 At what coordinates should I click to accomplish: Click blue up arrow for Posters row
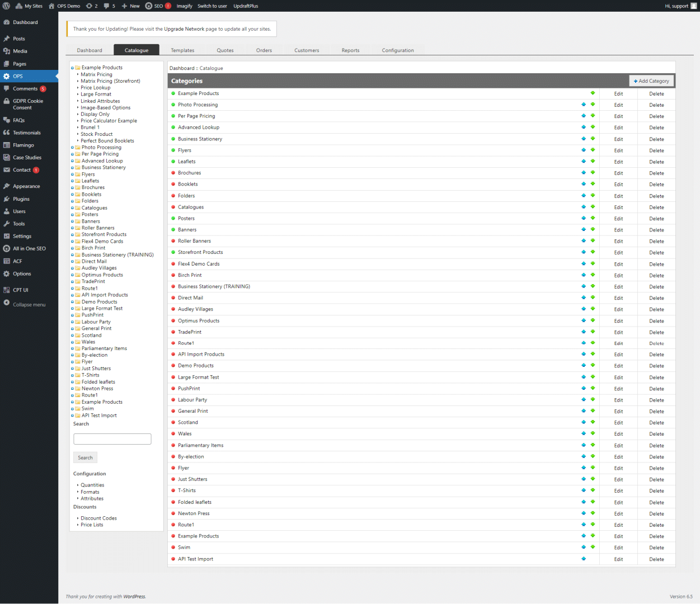(x=584, y=218)
